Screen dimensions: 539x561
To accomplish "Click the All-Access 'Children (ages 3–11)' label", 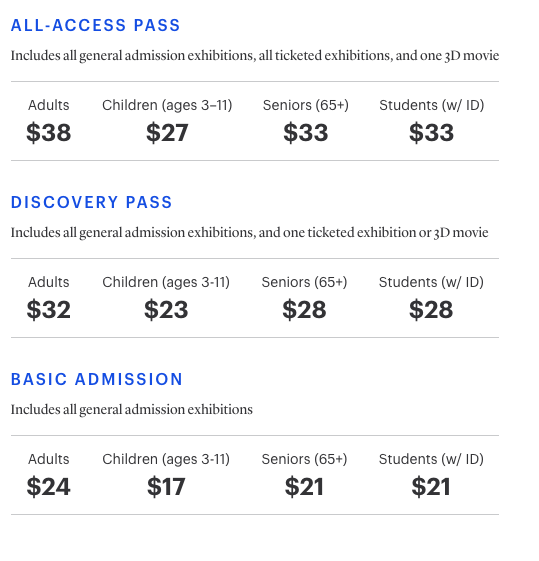I will [x=167, y=106].
